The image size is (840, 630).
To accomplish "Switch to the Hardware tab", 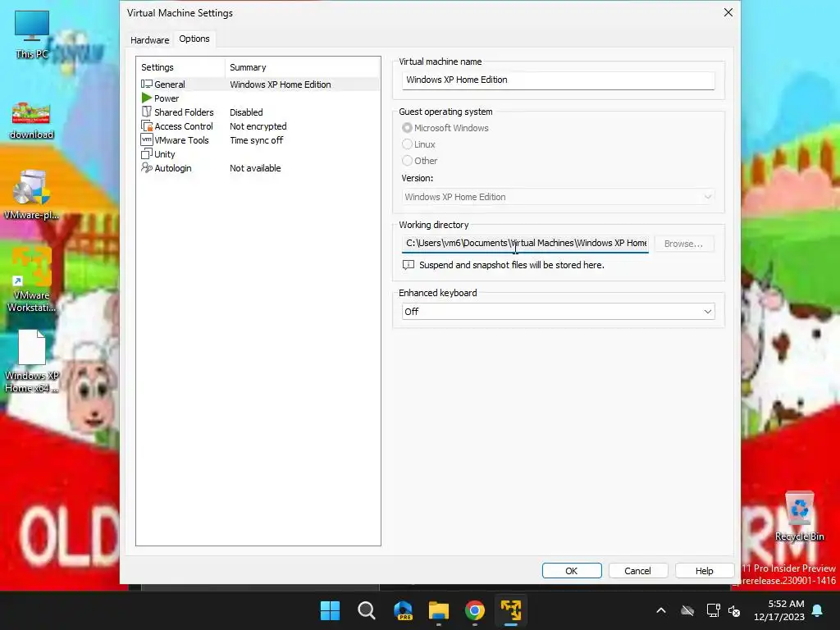I will coord(149,39).
